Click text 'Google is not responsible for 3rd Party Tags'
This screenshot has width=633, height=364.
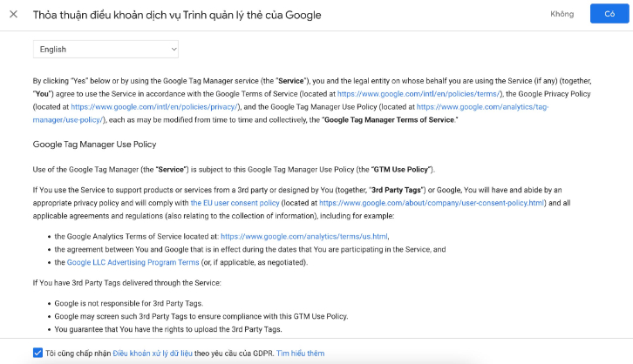click(128, 303)
